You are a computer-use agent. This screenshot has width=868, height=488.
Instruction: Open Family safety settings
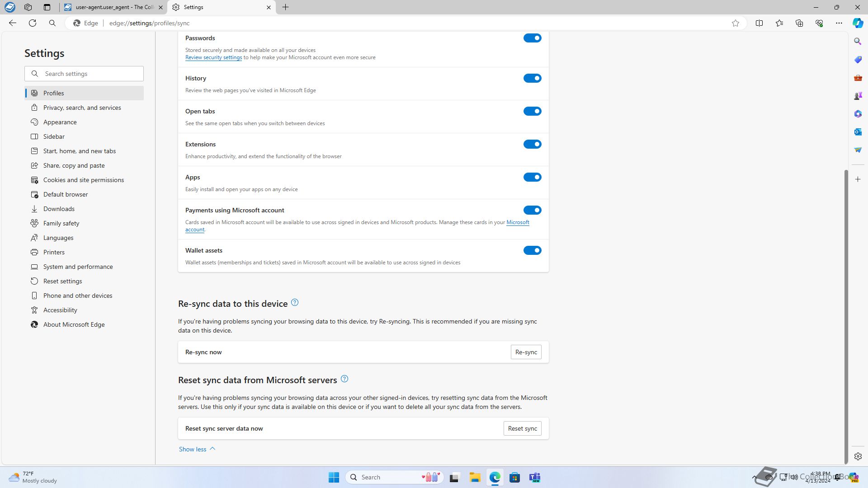click(84, 224)
